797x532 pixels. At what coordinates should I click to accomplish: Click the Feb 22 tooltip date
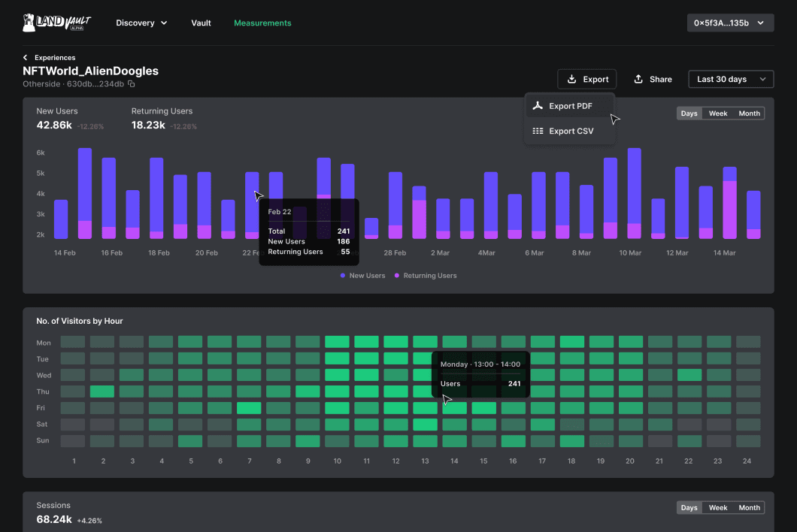280,212
